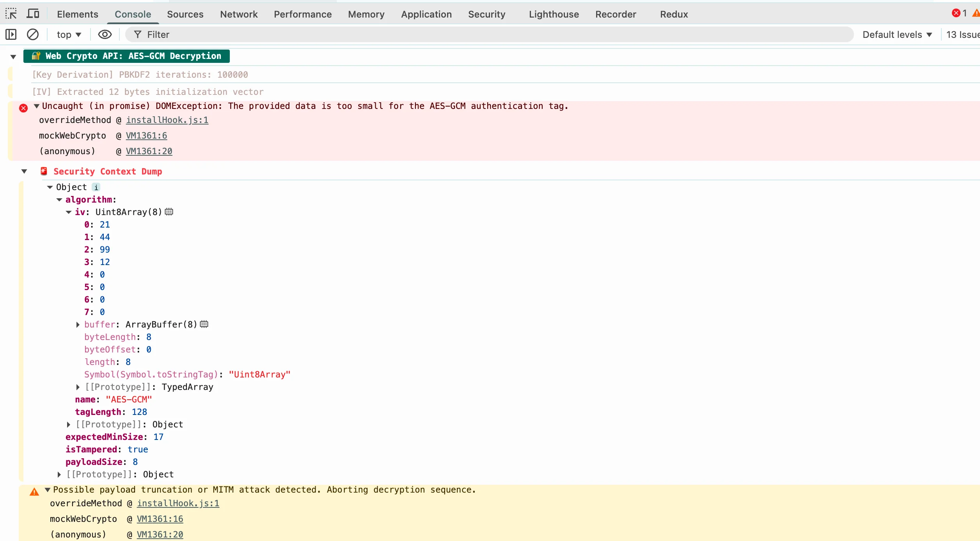Expand algorithm's [[Prototype]] Object node
Image resolution: width=980 pixels, height=541 pixels.
[69, 425]
